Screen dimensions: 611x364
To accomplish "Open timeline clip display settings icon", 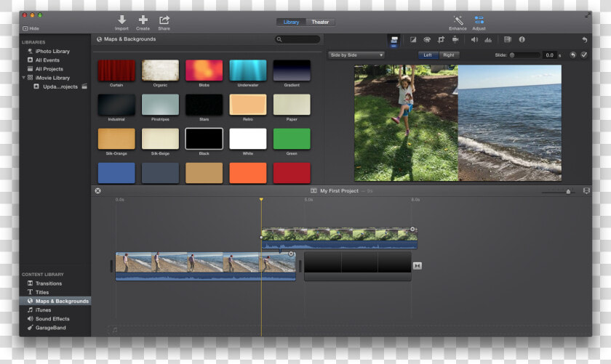I will pos(586,191).
